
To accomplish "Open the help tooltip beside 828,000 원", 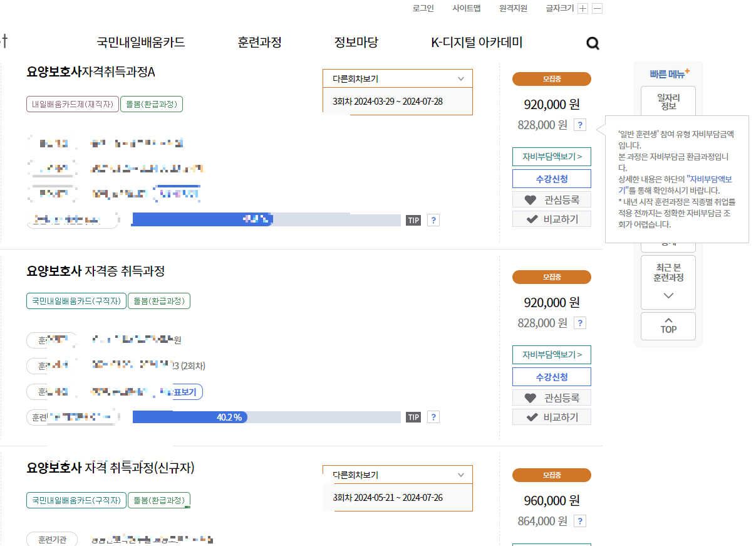I will [x=579, y=125].
